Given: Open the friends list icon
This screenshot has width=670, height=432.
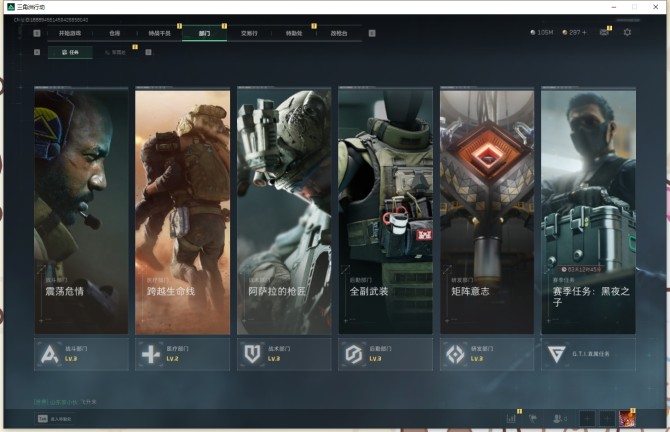Looking at the screenshot, I should tap(559, 418).
